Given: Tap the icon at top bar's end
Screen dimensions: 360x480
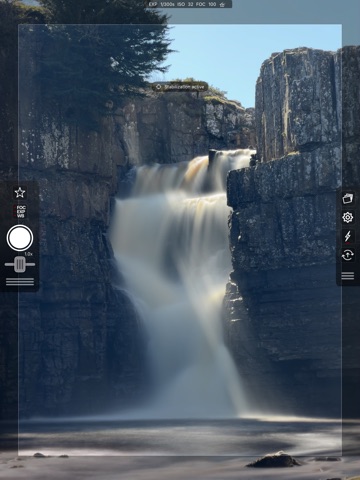Looking at the screenshot, I should (222, 5).
